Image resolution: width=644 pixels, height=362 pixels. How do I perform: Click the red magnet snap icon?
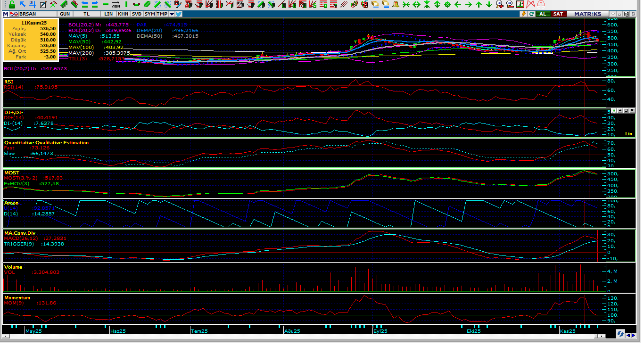coord(541,5)
